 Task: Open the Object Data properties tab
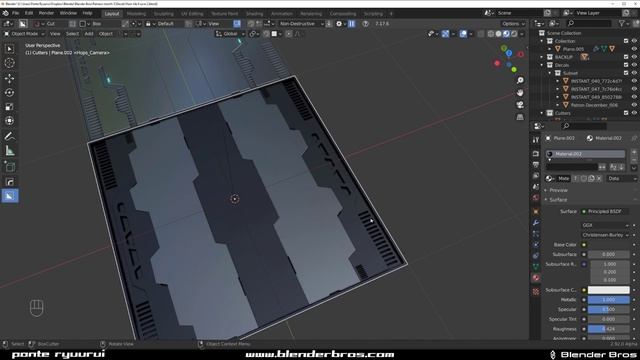click(x=536, y=267)
